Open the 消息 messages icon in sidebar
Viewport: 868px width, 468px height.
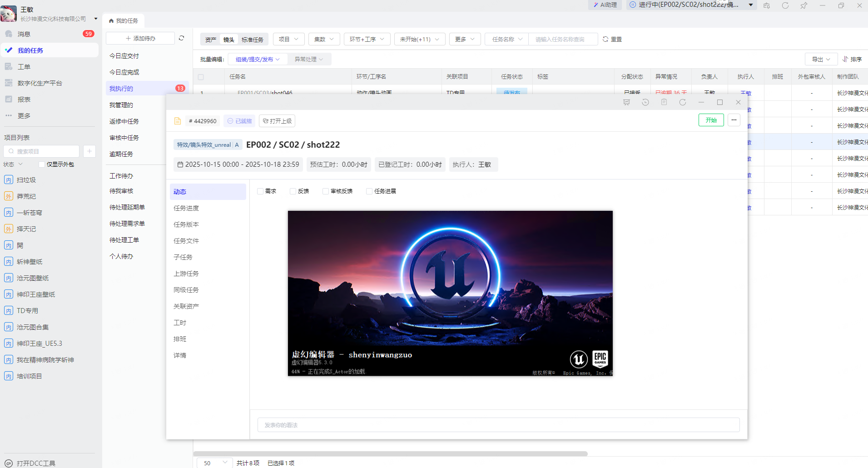coord(9,34)
